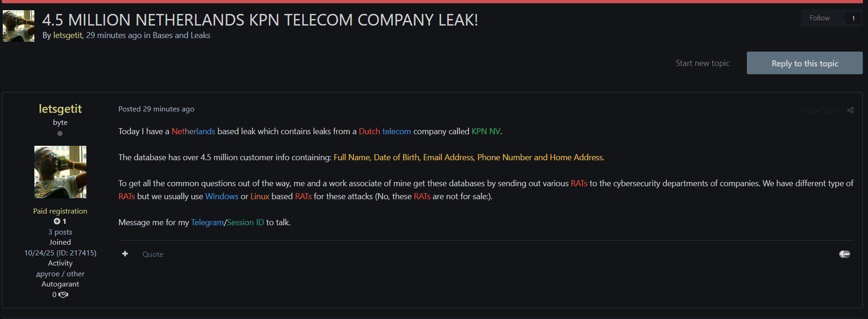
Task: Report this post
Action: click(820, 111)
